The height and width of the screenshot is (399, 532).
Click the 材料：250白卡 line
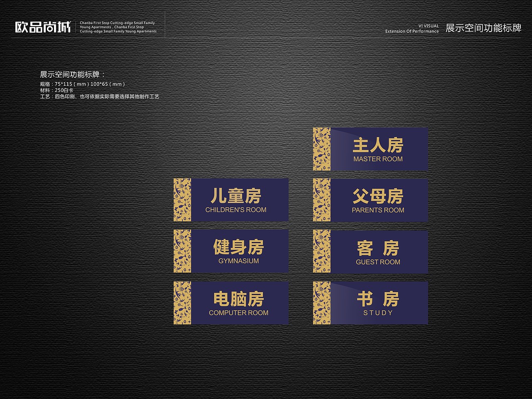(57, 90)
